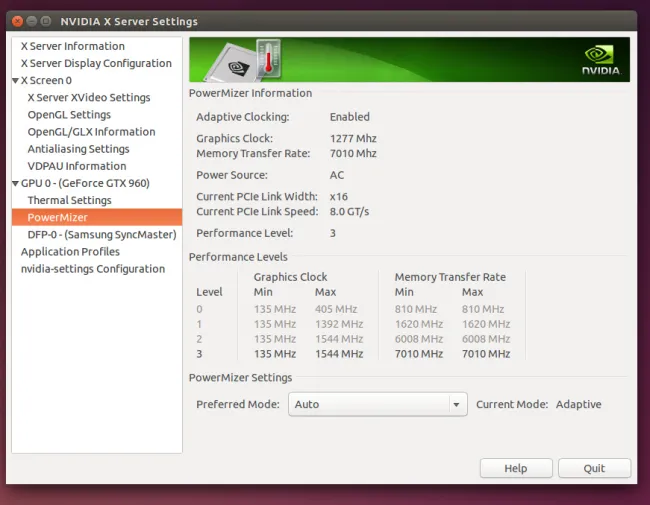Click level 1 max memory rate 1620 MHz
This screenshot has height=505, width=650.
tap(486, 324)
